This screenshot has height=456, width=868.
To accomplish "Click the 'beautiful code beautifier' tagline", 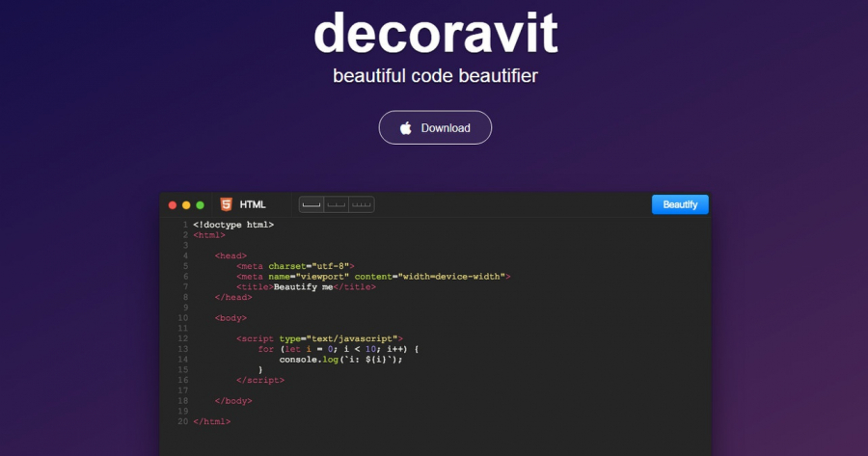I will pos(435,76).
